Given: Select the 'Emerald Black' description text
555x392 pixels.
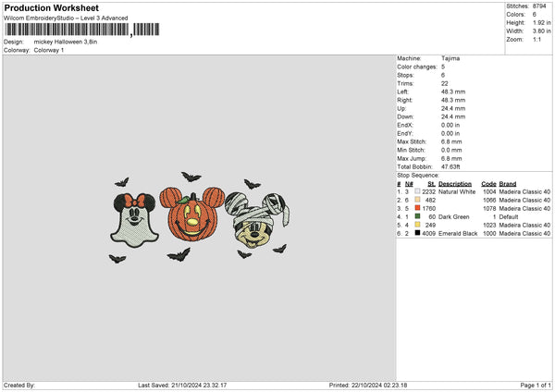Looking at the screenshot, I should pyautogui.click(x=458, y=234).
